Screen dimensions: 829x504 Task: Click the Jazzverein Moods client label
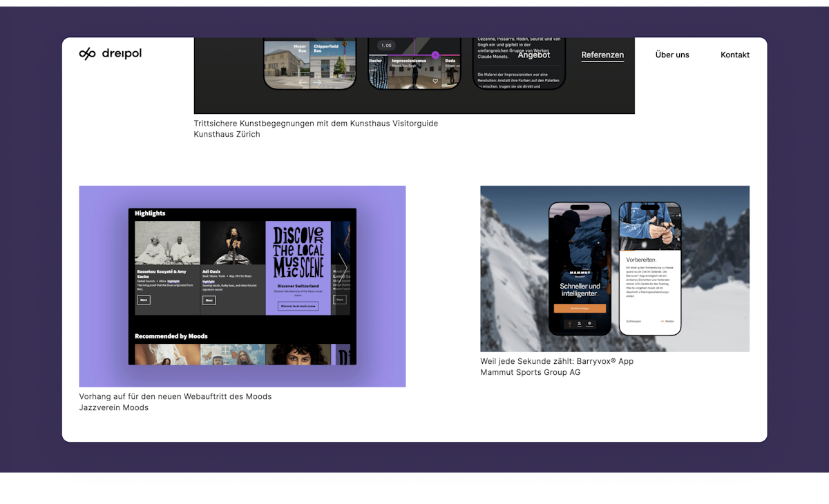coord(114,407)
